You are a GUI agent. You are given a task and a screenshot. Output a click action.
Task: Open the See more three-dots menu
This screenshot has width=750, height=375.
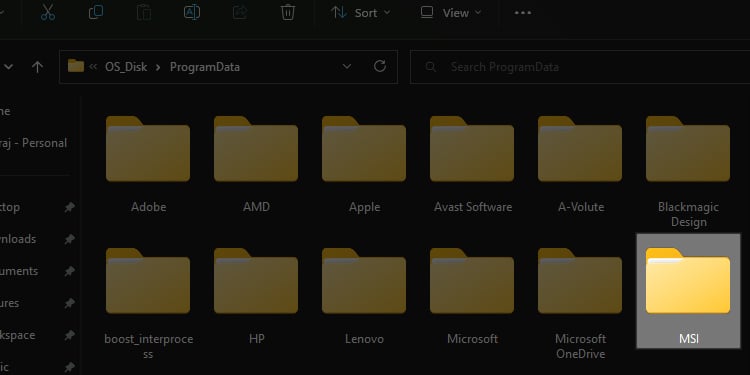pyautogui.click(x=523, y=13)
